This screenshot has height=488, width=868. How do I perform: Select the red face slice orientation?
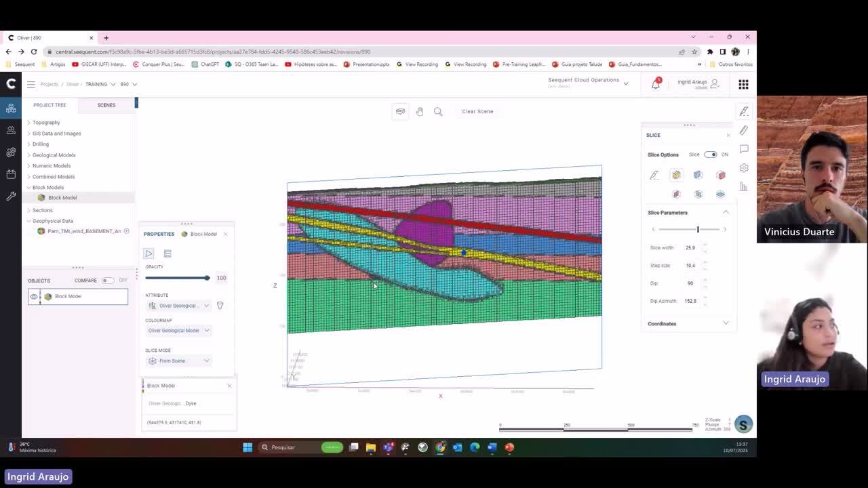676,194
